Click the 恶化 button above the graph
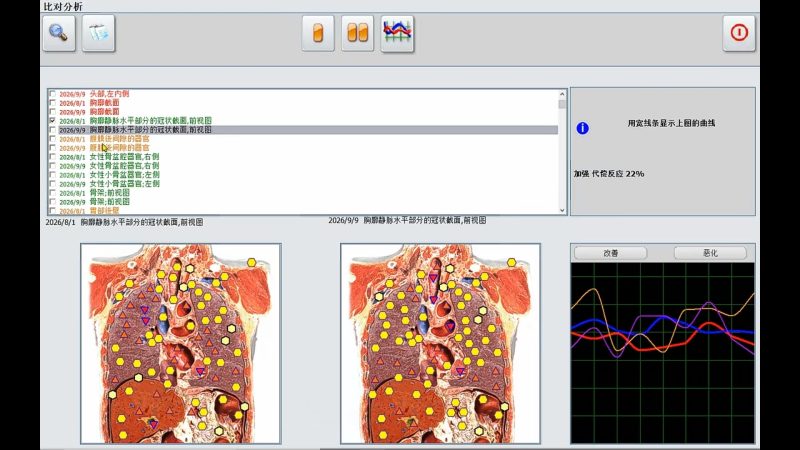Image resolution: width=800 pixels, height=450 pixels. pos(710,253)
